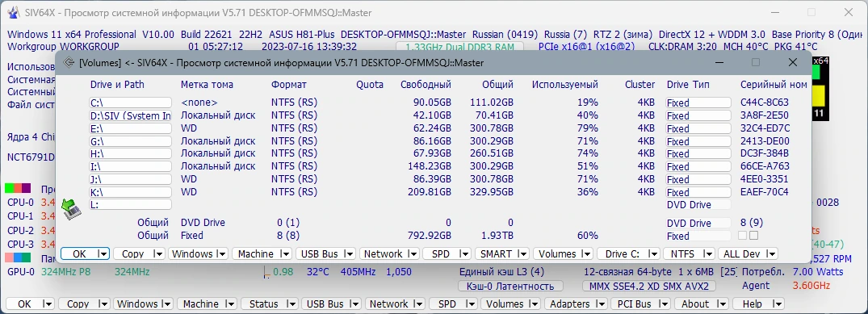
Task: Click the '7.00 Watts' power value
Action: coord(818,272)
